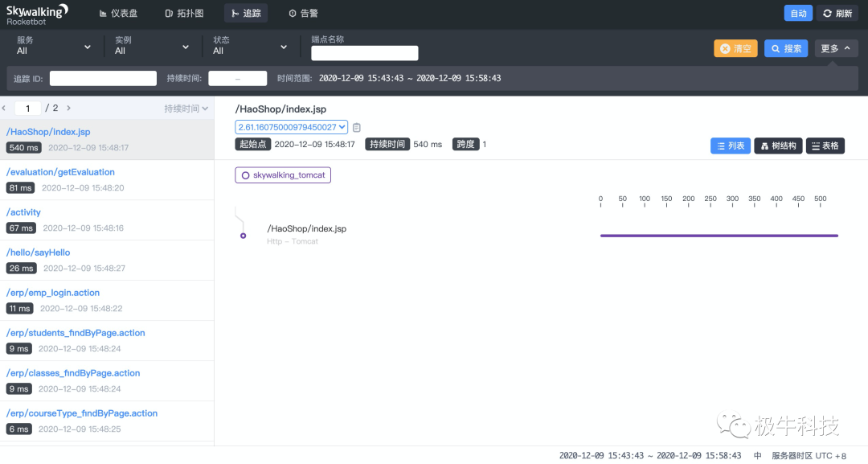The height and width of the screenshot is (464, 868).
Task: Click the 搜索 search button
Action: pos(786,49)
